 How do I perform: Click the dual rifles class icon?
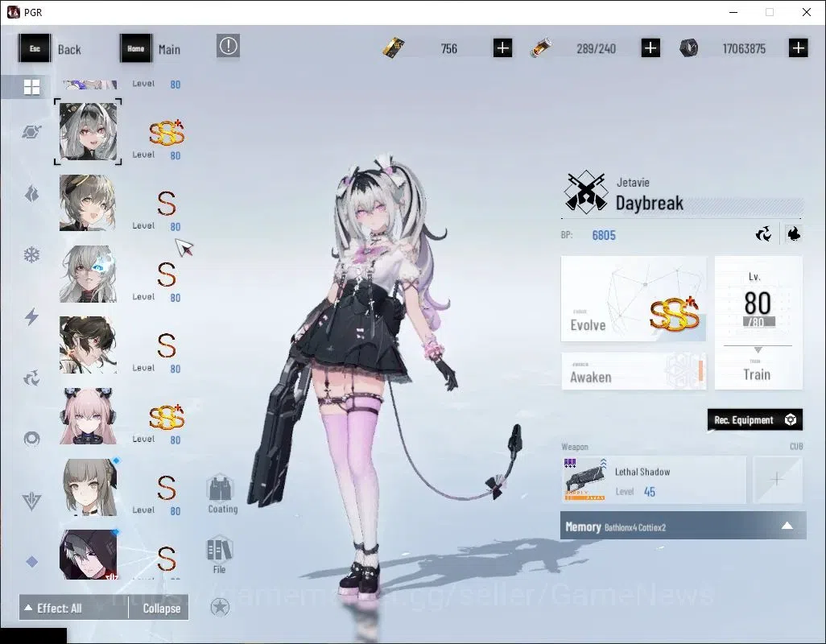[x=584, y=191]
